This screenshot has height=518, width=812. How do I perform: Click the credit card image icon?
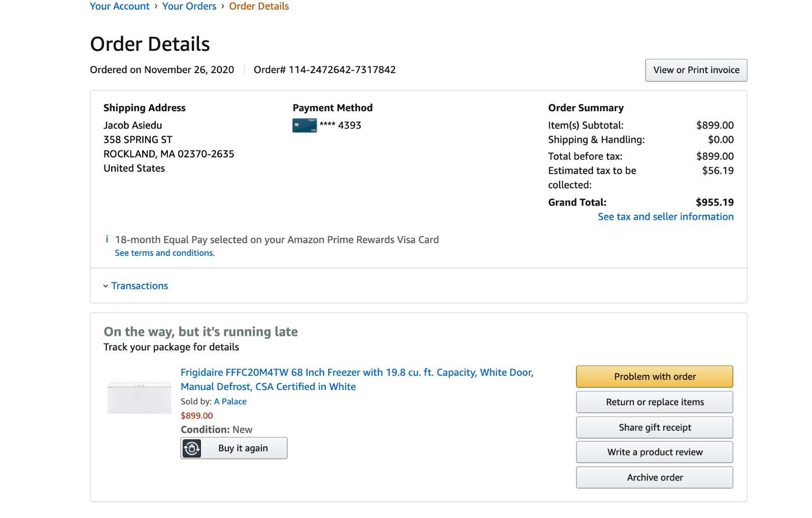[304, 125]
